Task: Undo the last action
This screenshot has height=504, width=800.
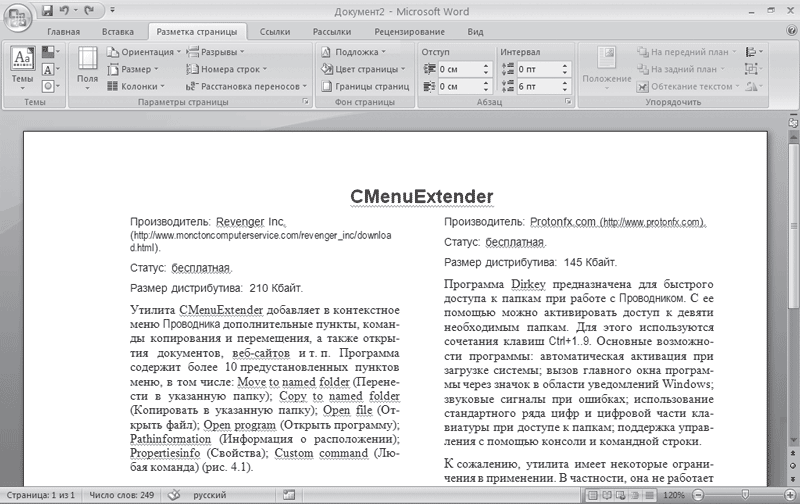Action: click(x=64, y=11)
